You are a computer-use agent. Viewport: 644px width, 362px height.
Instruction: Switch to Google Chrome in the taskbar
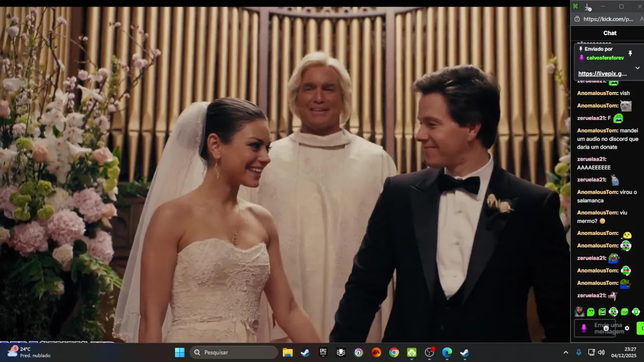(394, 352)
